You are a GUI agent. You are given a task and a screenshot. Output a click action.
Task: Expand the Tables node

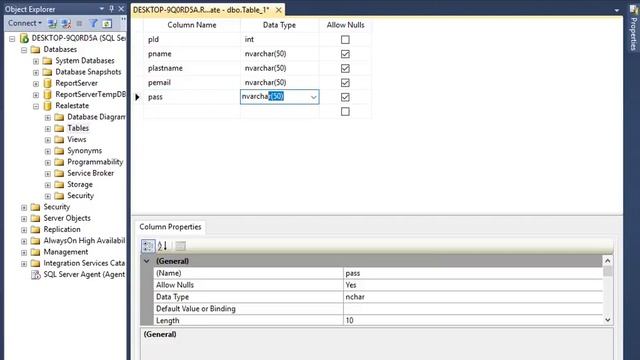[x=48, y=129]
